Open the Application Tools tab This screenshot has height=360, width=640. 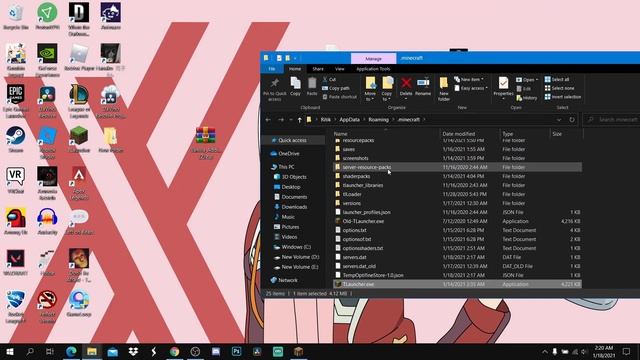[x=373, y=69]
